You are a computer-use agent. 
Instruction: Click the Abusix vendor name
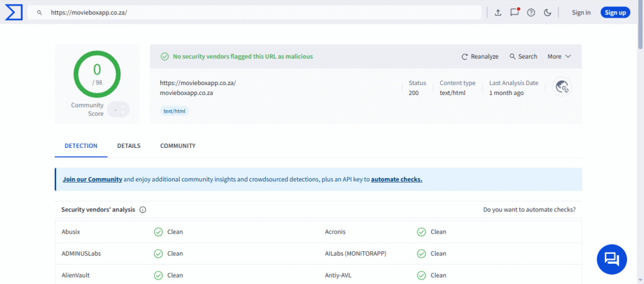[x=70, y=232]
